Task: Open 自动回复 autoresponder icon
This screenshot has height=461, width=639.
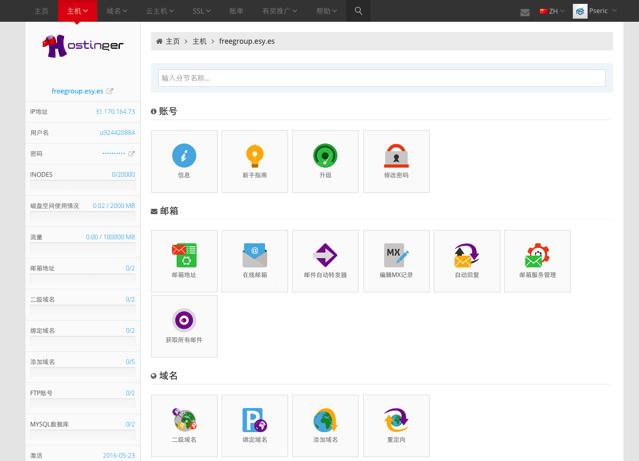Action: click(467, 258)
